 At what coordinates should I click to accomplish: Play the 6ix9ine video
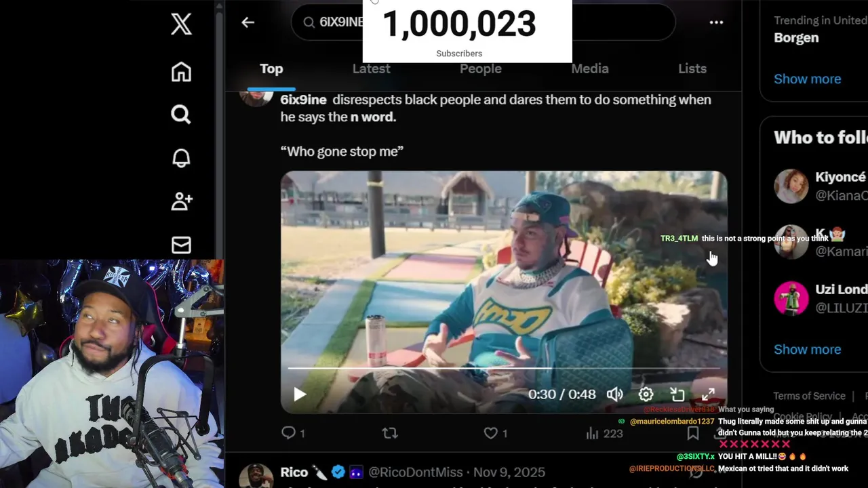pyautogui.click(x=299, y=394)
